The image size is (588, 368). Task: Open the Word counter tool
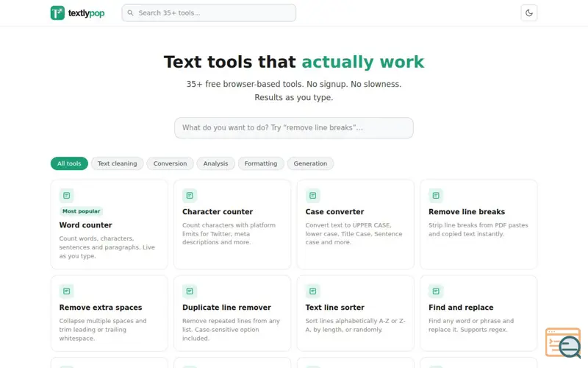point(109,224)
